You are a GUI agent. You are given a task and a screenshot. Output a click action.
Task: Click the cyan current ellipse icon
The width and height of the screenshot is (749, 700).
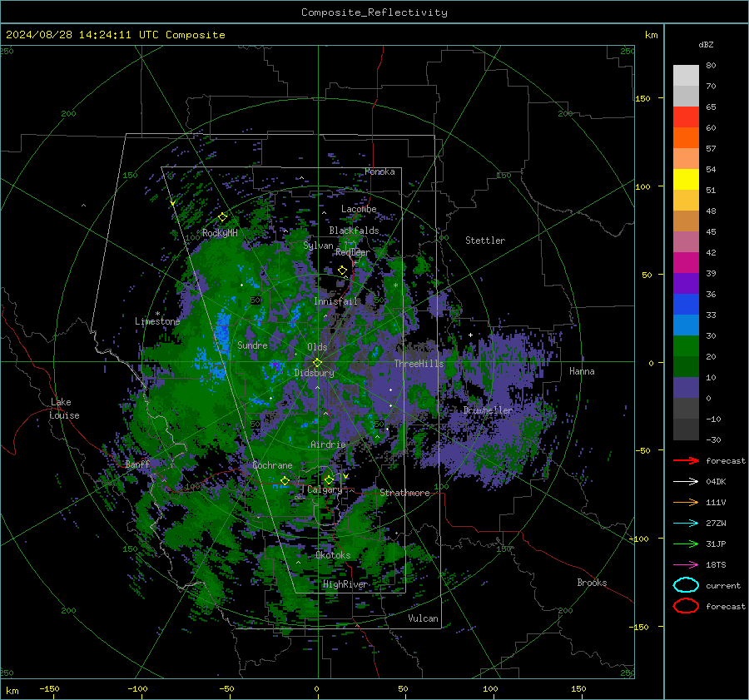686,585
